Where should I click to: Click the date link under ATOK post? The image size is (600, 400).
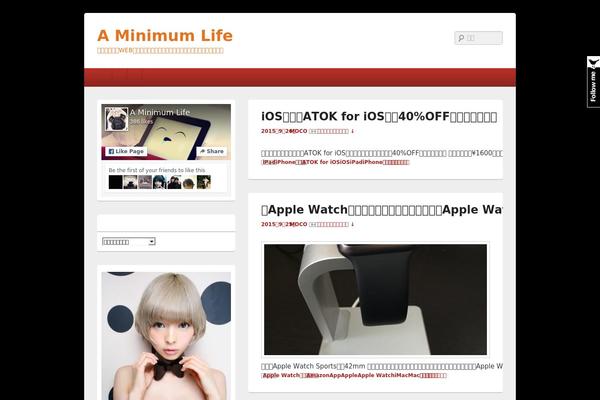pyautogui.click(x=276, y=131)
